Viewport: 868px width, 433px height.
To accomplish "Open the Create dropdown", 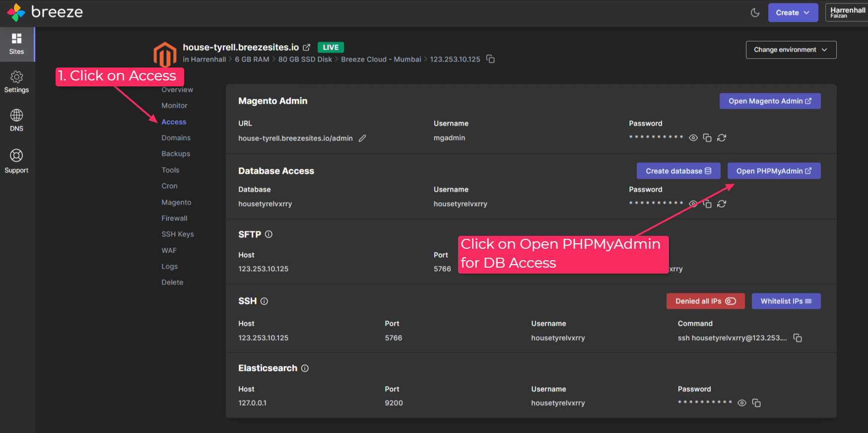I will [x=793, y=12].
